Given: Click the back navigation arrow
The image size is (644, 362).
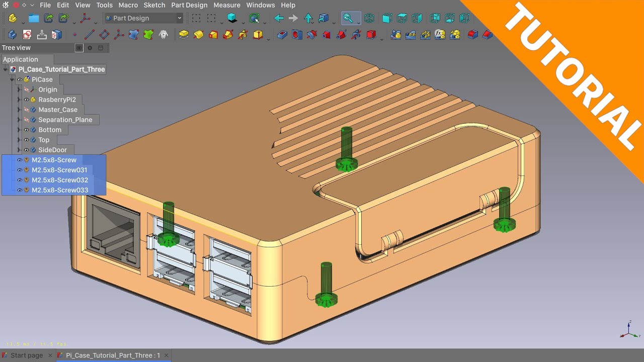Looking at the screenshot, I should tap(279, 18).
